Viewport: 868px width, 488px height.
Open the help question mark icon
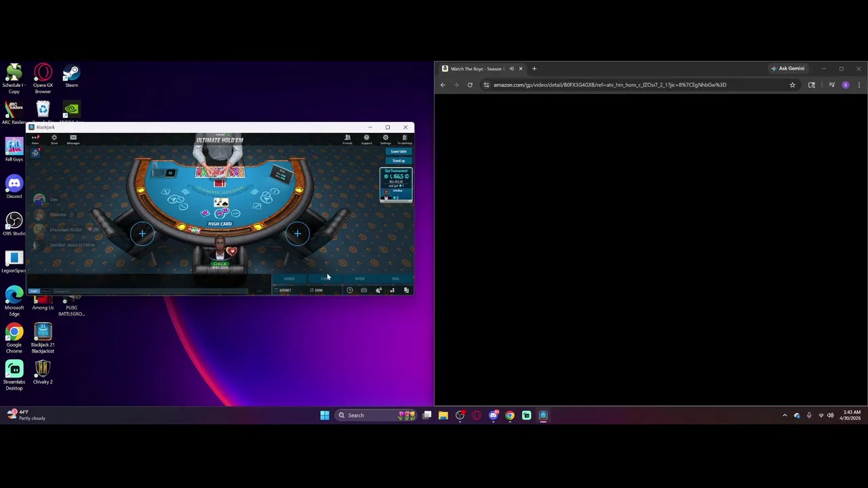coord(350,291)
